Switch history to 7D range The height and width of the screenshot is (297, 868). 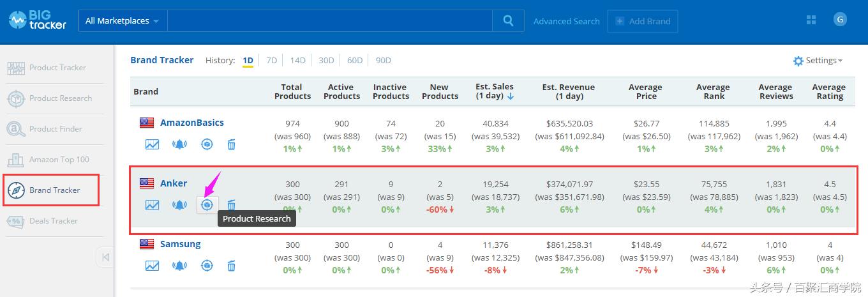pos(271,61)
